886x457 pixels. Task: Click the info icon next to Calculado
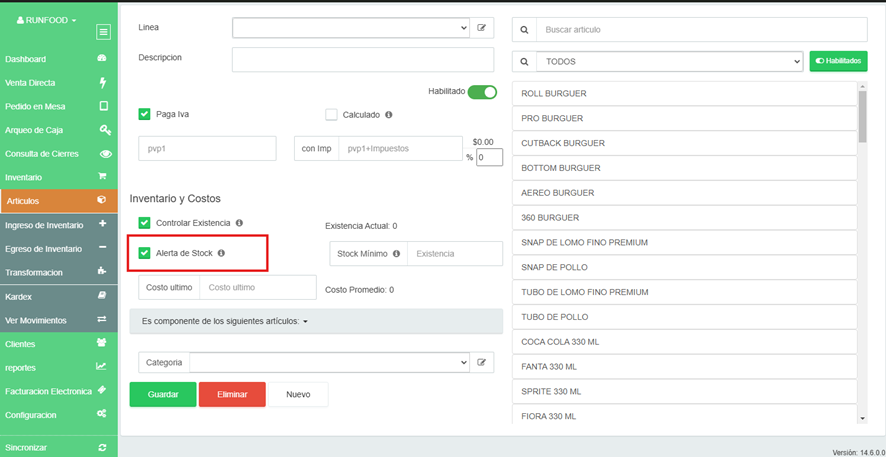coord(389,115)
